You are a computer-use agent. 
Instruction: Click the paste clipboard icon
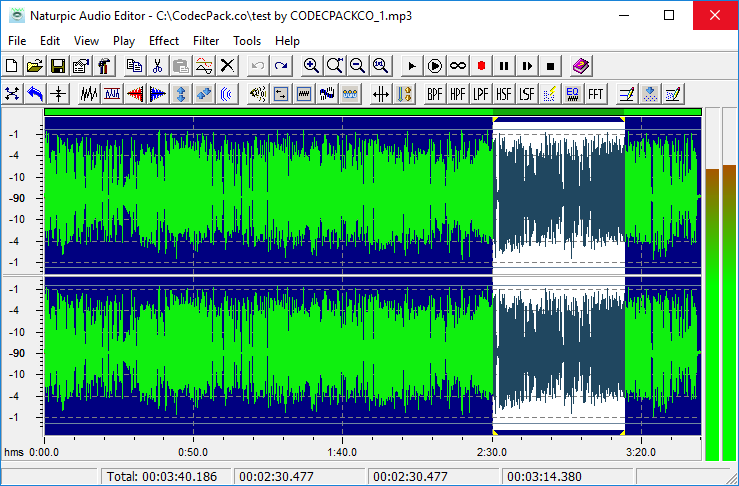(x=181, y=66)
